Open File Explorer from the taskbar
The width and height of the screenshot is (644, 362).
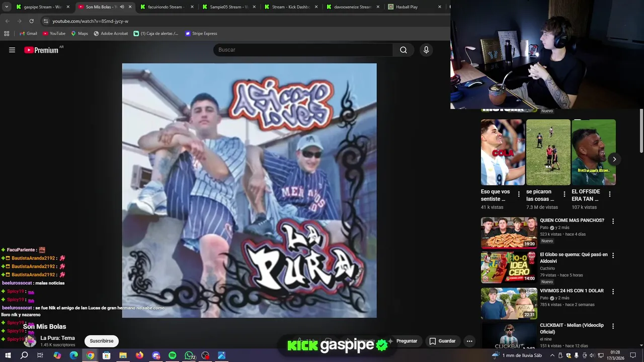point(123,355)
